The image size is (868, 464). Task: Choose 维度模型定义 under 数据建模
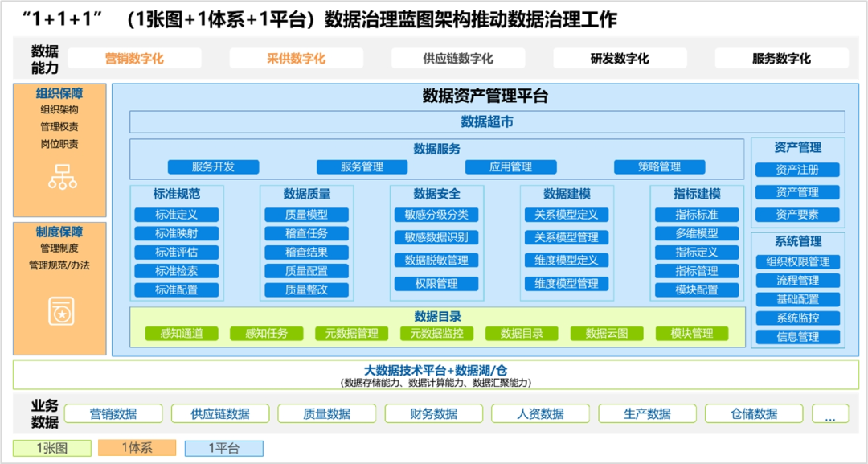pyautogui.click(x=567, y=261)
